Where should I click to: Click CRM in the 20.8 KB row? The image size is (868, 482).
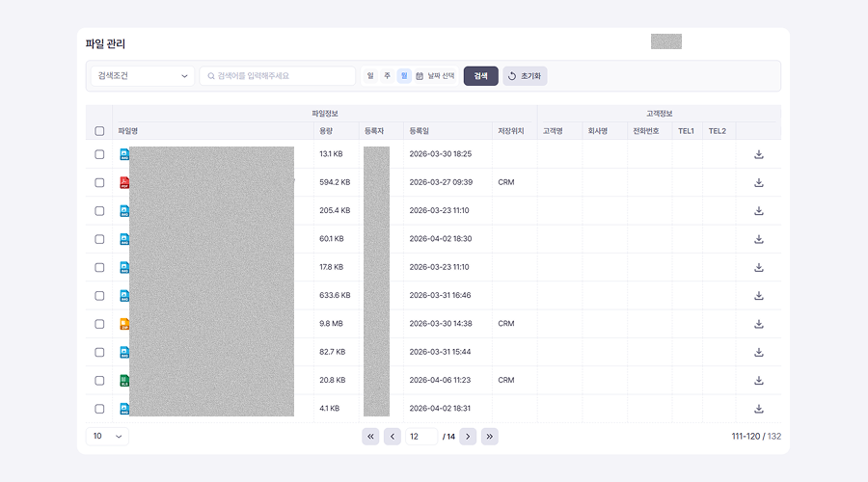[x=506, y=380]
